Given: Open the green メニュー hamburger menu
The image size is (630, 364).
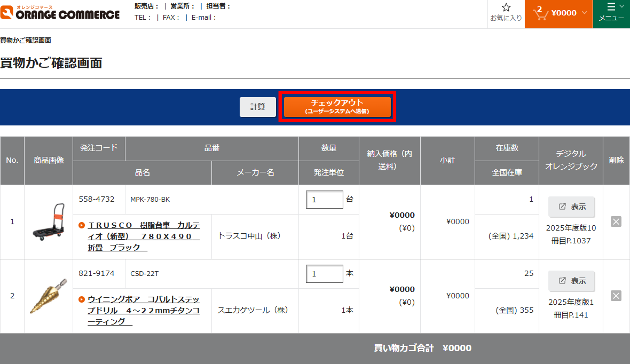Looking at the screenshot, I should (x=611, y=14).
